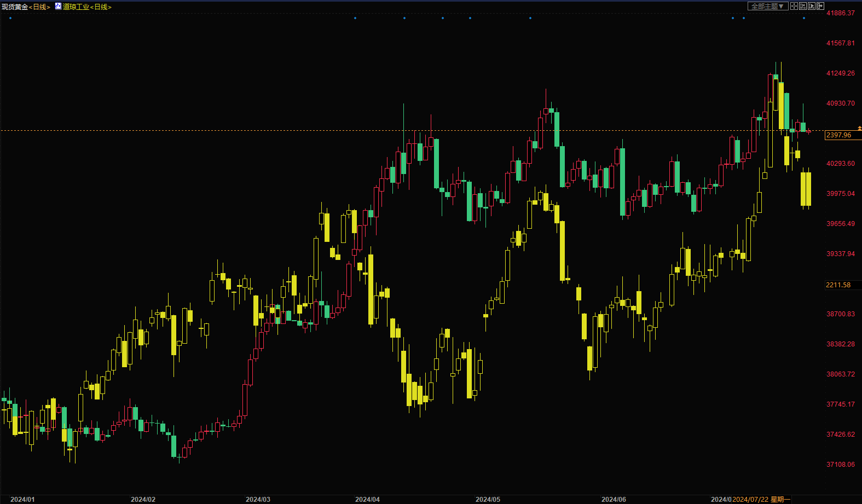Click the blue chart icon before 道琼工业
The width and height of the screenshot is (862, 504).
pyautogui.click(x=58, y=7)
